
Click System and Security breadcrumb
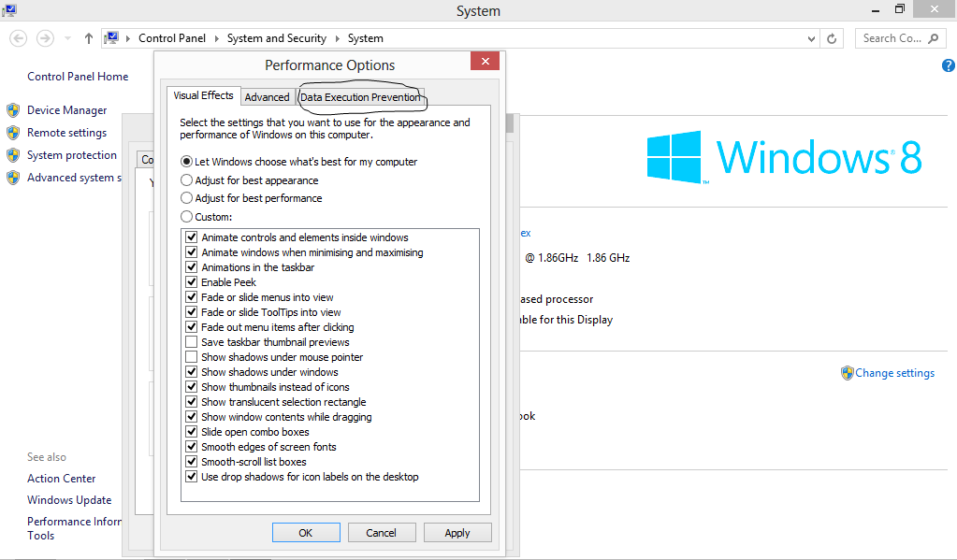277,38
